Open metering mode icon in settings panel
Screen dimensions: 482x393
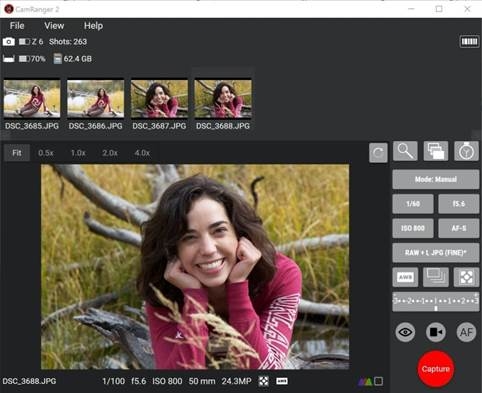pos(466,277)
